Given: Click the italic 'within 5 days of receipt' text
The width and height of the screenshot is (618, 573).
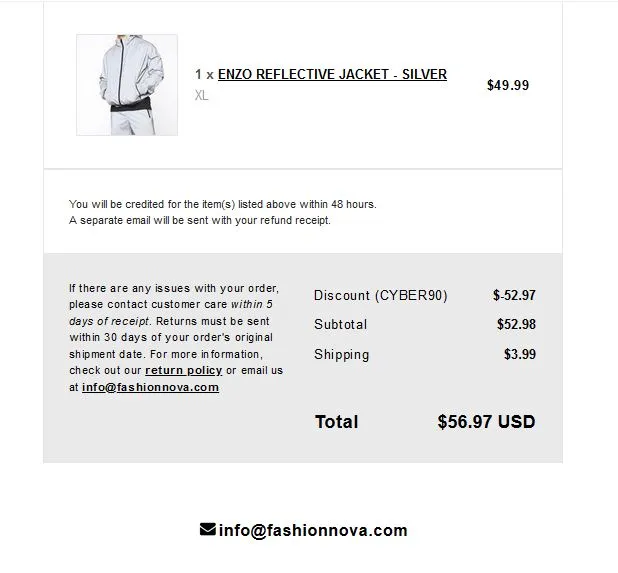Looking at the screenshot, I should tap(171, 313).
